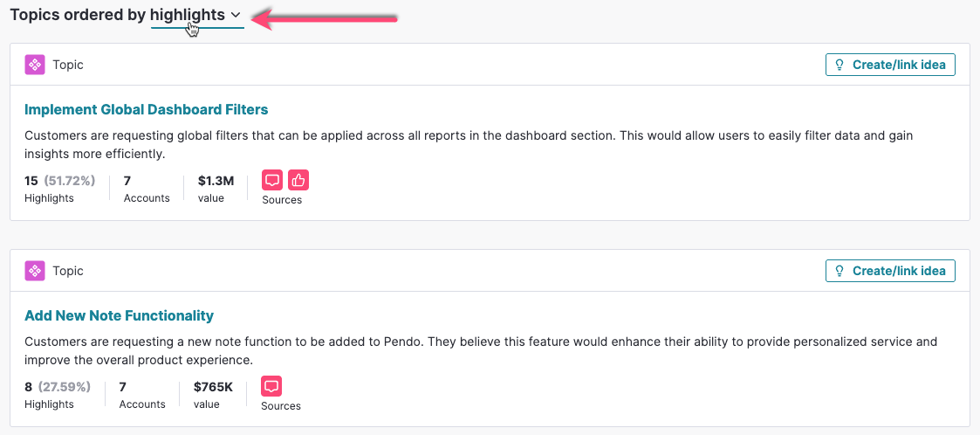Click Sources label under first topic
980x435 pixels.
[x=282, y=200]
